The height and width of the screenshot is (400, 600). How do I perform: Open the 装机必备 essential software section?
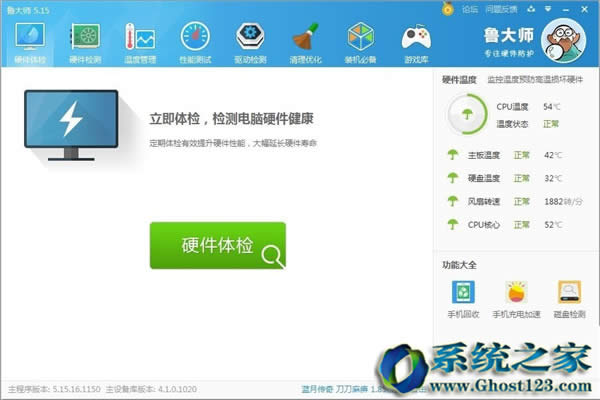coord(360,43)
